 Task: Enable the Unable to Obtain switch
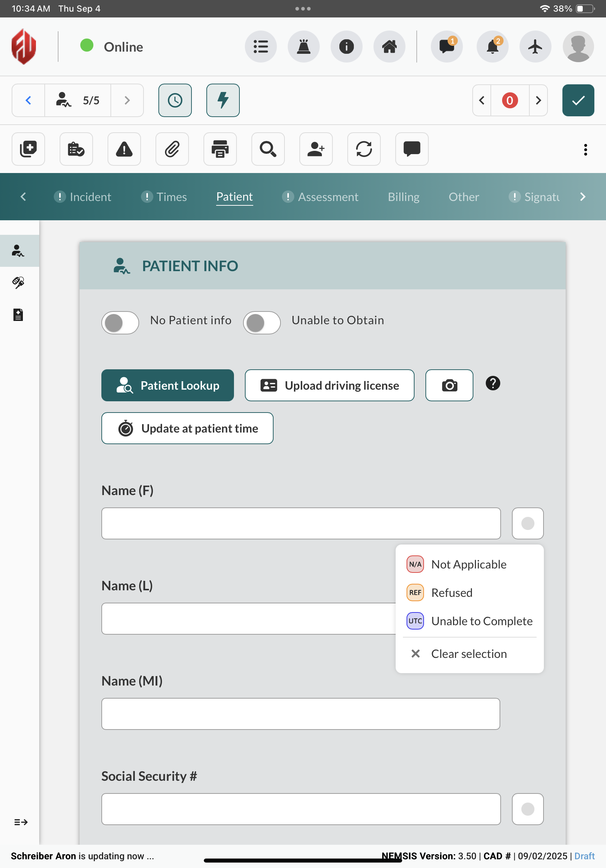tap(262, 322)
